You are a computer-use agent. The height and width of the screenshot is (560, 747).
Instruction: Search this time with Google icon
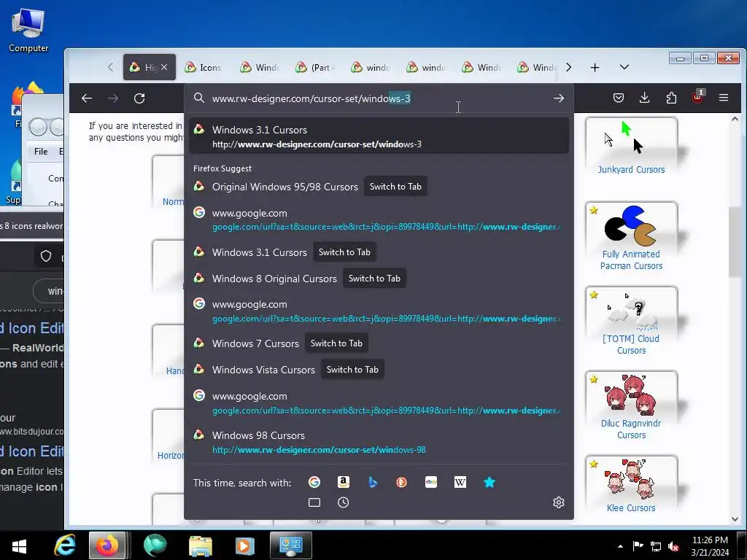(x=314, y=483)
